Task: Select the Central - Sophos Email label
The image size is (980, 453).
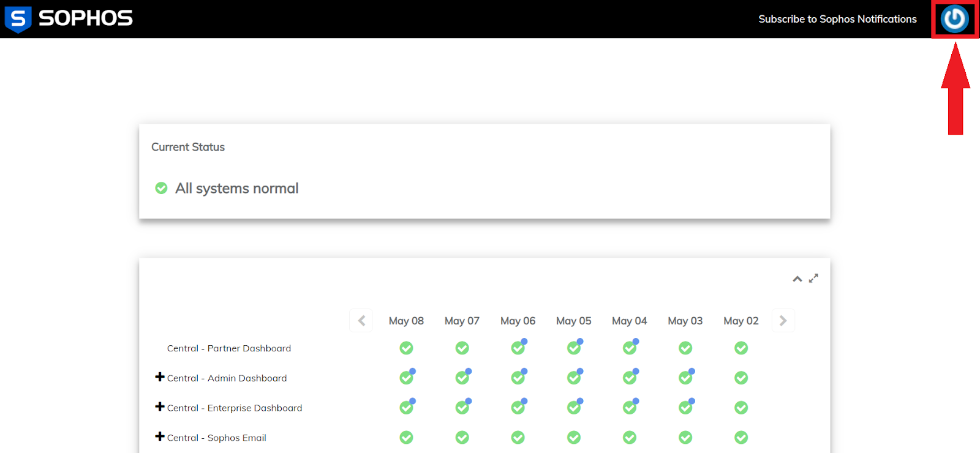Action: (x=217, y=438)
